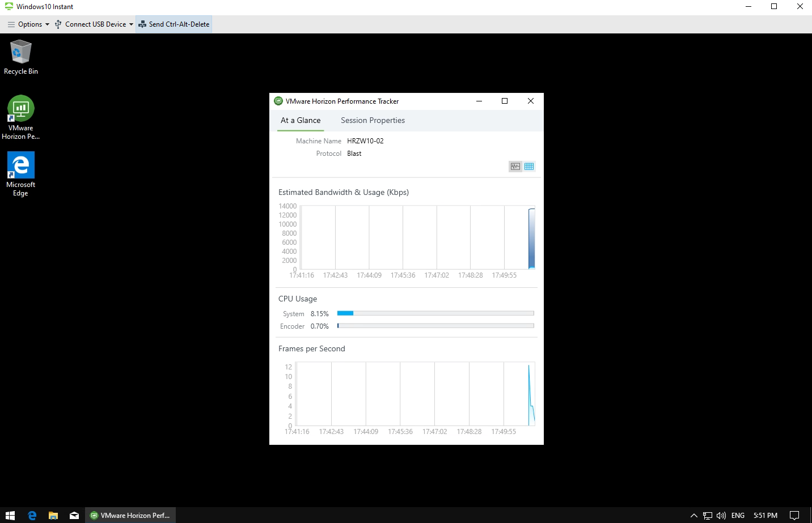Close the Performance Tracker window

(x=531, y=101)
